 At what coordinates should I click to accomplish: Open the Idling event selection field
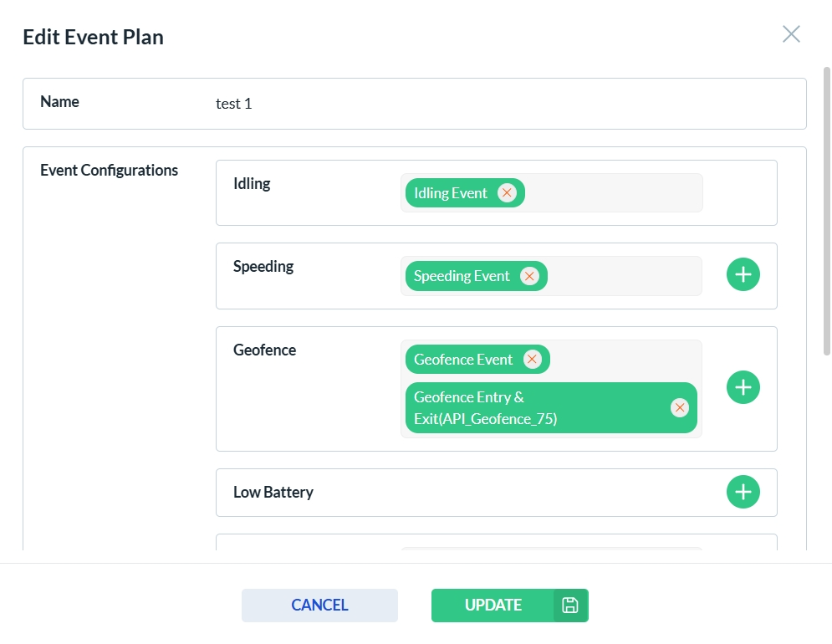615,193
